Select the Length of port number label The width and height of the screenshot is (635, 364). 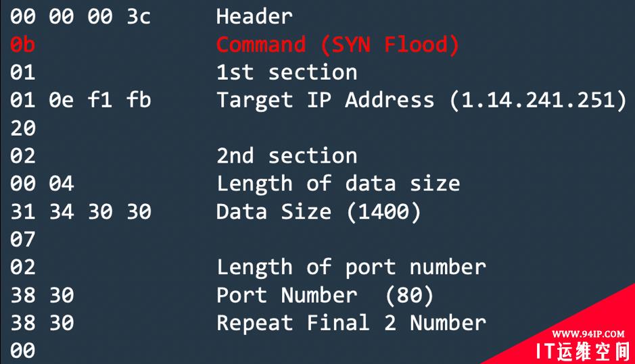pyautogui.click(x=351, y=267)
